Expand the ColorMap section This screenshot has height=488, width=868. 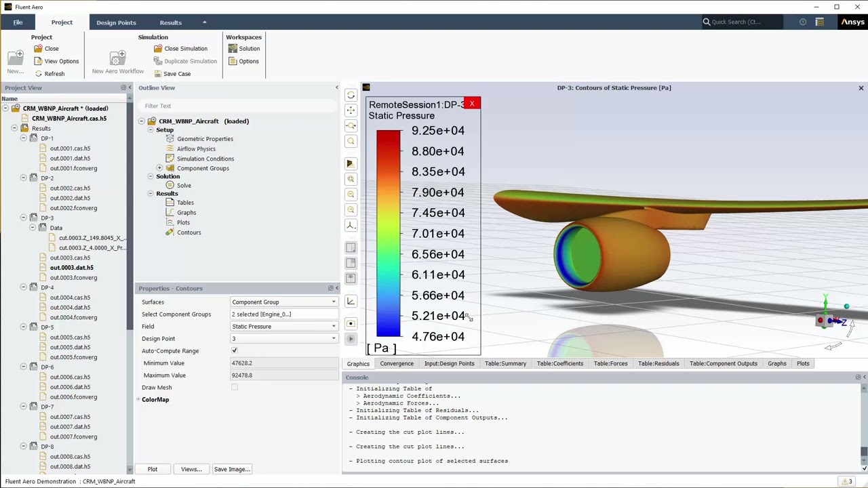pyautogui.click(x=138, y=399)
